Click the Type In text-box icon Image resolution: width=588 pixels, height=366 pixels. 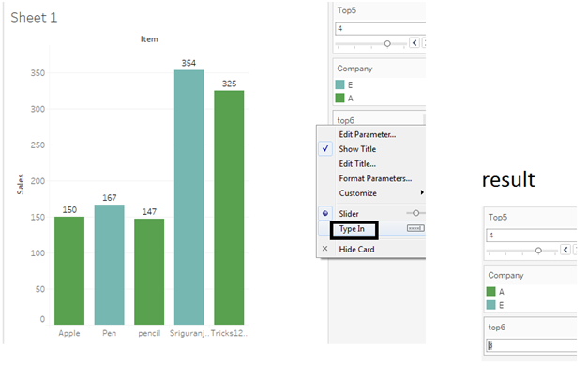point(415,228)
